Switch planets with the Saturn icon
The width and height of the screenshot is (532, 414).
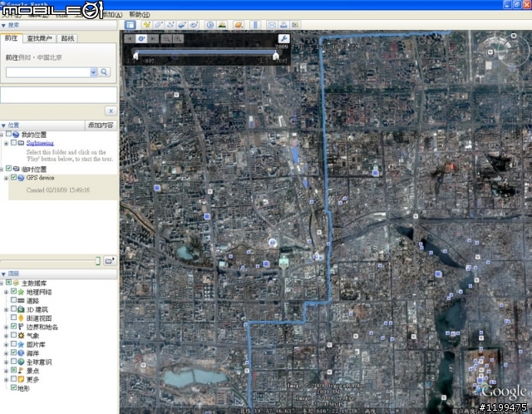coord(239,25)
